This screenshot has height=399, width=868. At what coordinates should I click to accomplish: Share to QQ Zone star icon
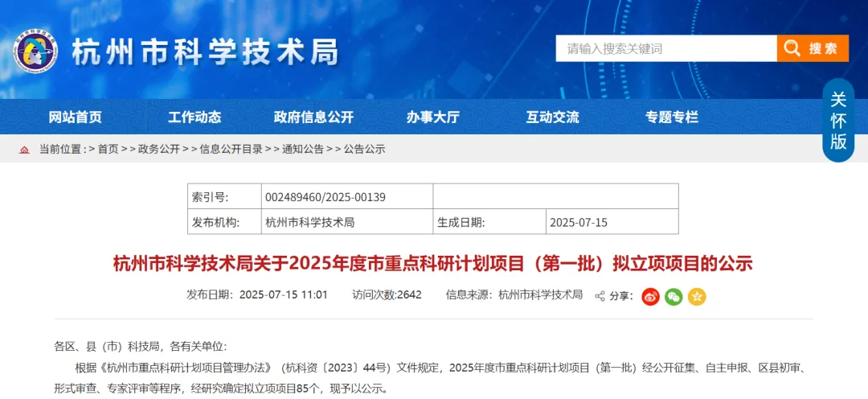(x=697, y=296)
